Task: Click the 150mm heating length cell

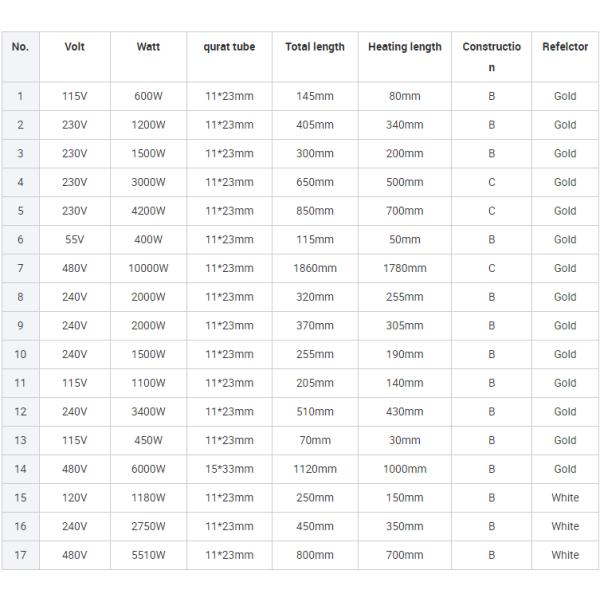Action: coord(405,498)
